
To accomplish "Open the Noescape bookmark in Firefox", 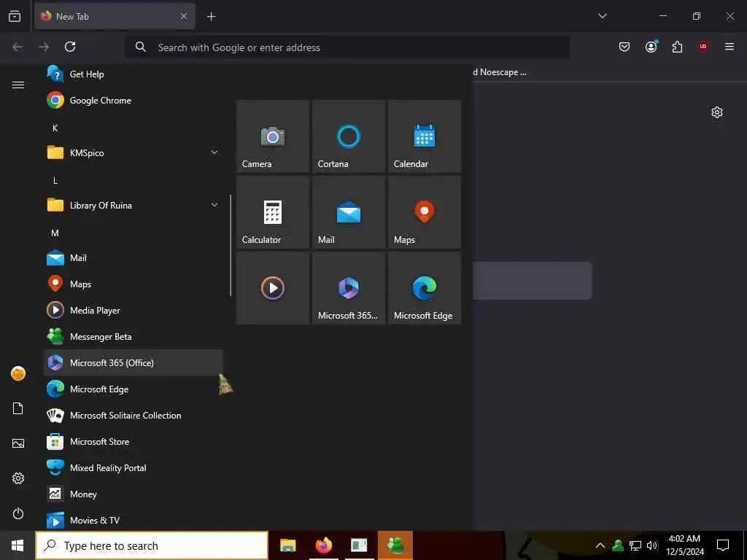I will click(x=500, y=72).
